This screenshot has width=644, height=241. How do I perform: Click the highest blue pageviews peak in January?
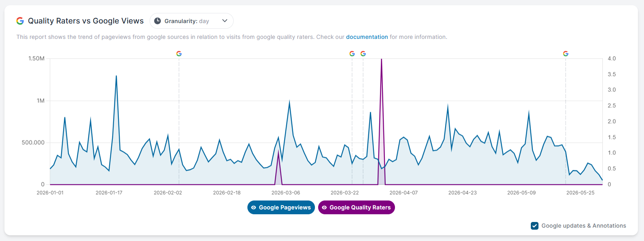(x=116, y=76)
